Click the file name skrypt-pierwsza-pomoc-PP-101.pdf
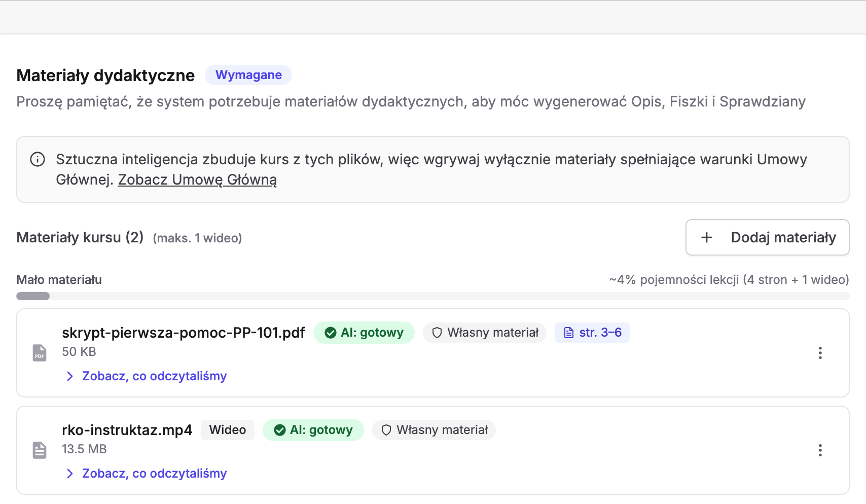Screen dimensions: 866x504 click(184, 333)
